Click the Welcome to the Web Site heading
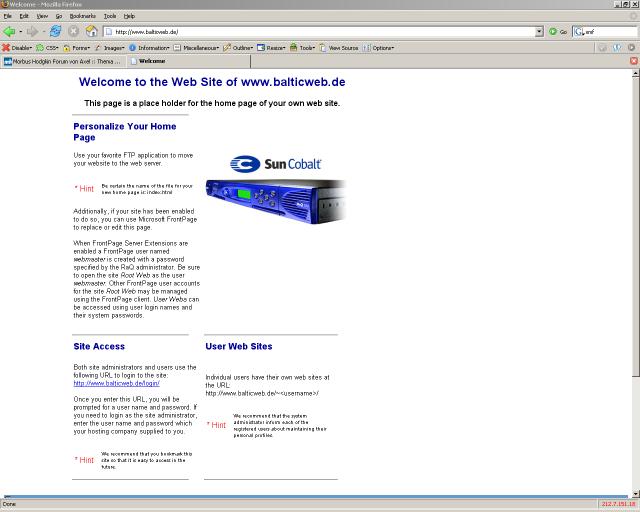 [x=212, y=82]
